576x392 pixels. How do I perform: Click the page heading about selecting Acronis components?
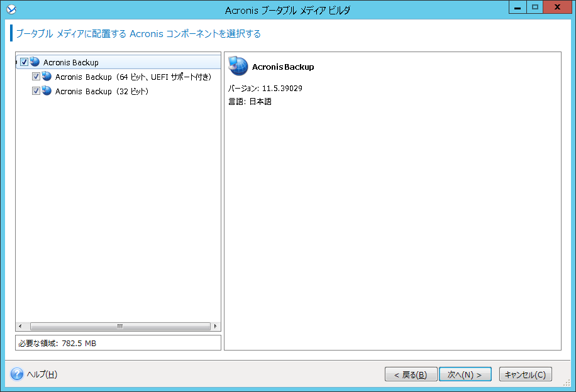tap(138, 34)
